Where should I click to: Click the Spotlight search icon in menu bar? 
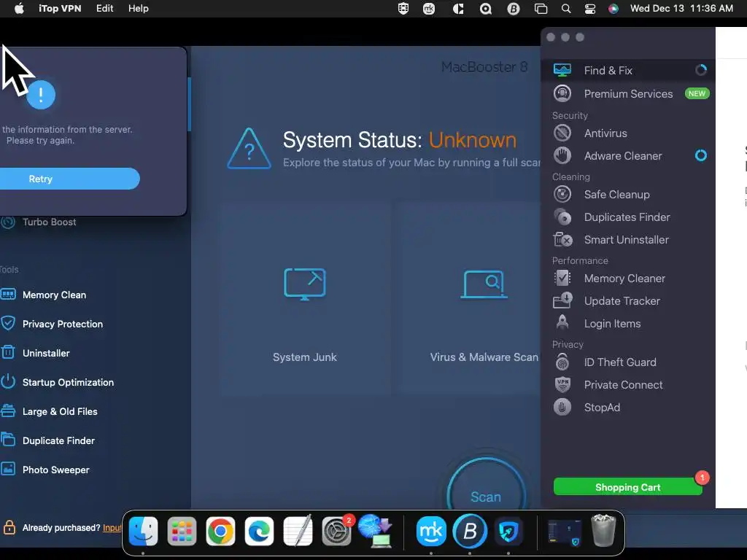(565, 9)
